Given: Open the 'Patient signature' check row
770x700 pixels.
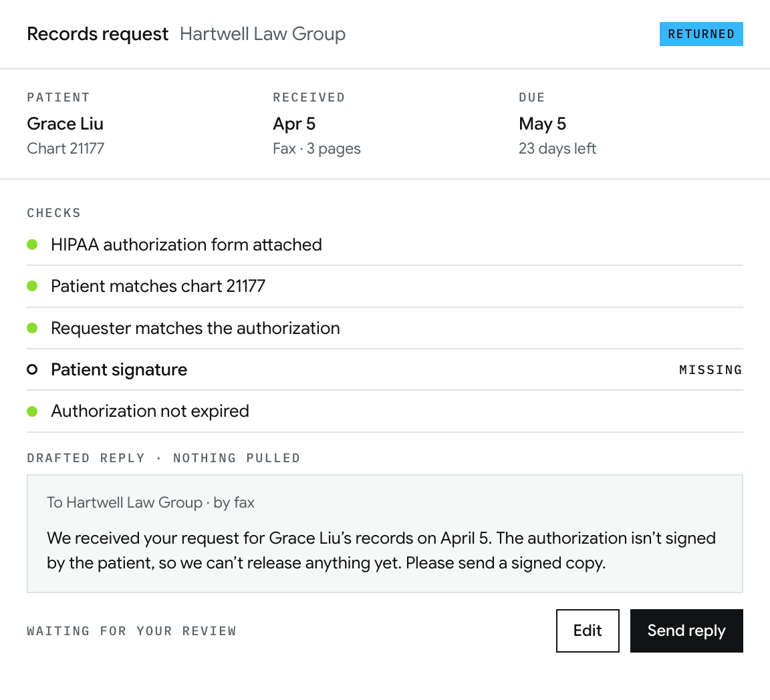Looking at the screenshot, I should click(385, 369).
